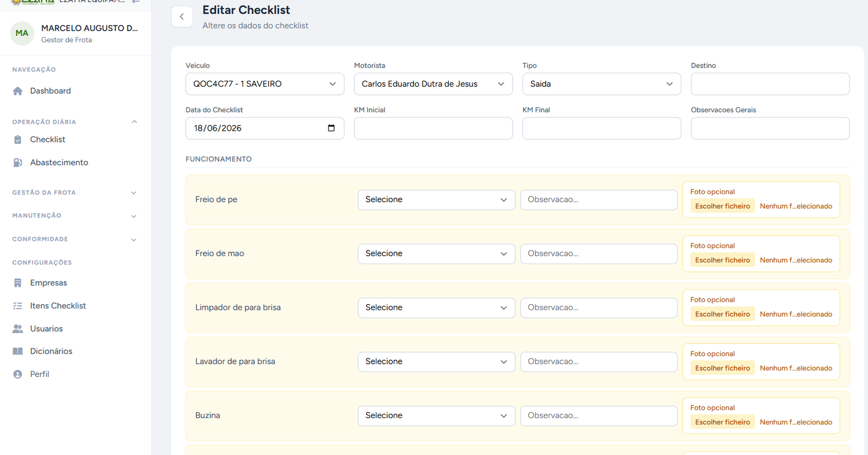Click the MARCELO AUGUSTO user name
Viewport: 868px width, 455px height.
tap(90, 28)
